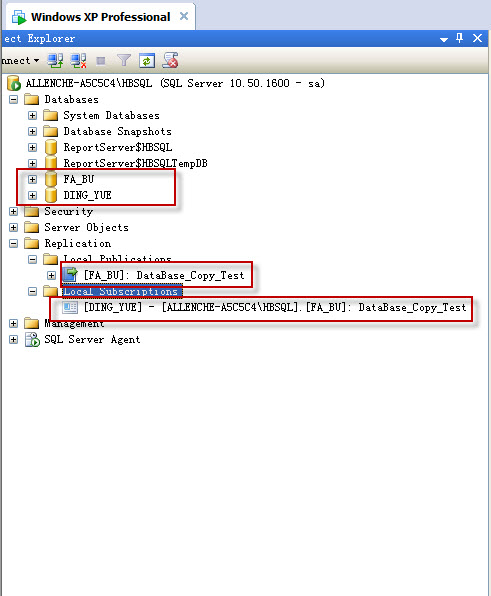This screenshot has height=596, width=491.
Task: Close the Windows XP Professional tab
Action: coord(184,16)
